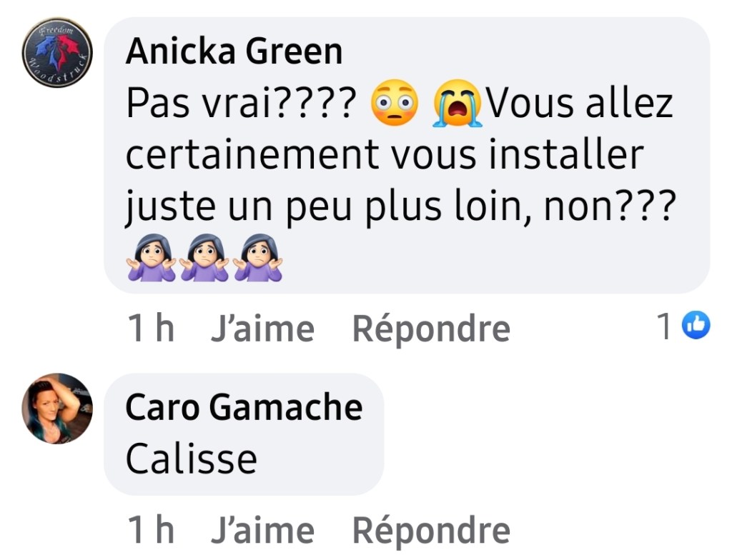Click the timestamp under Anicka Green's comment
The height and width of the screenshot is (560, 732).
[x=150, y=329]
